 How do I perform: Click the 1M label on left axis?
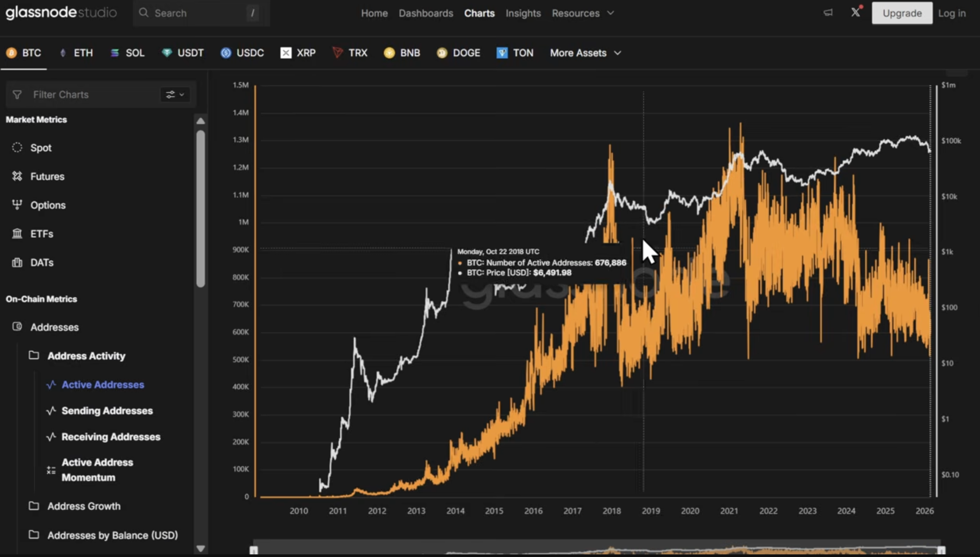click(x=243, y=222)
